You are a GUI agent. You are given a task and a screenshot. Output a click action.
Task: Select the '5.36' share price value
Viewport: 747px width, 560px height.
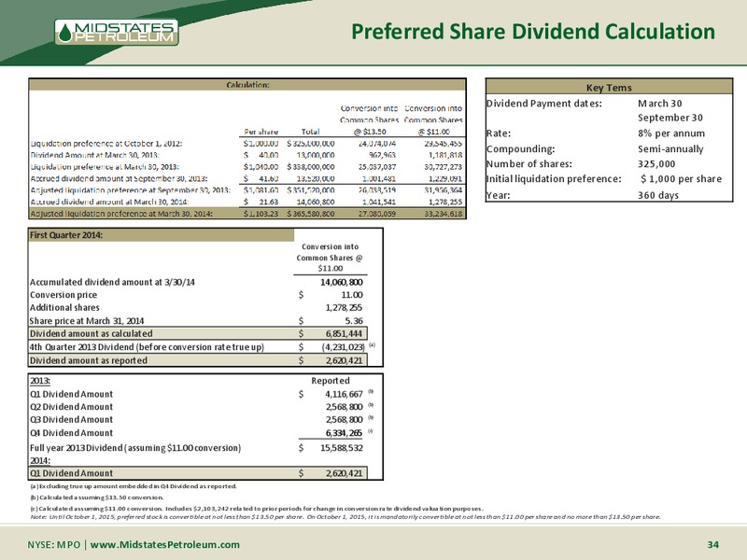click(354, 320)
